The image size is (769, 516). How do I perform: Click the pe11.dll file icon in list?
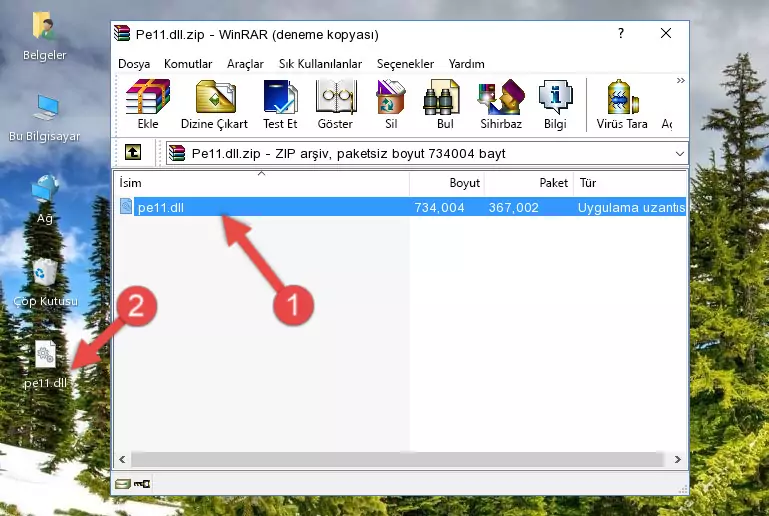[x=126, y=206]
